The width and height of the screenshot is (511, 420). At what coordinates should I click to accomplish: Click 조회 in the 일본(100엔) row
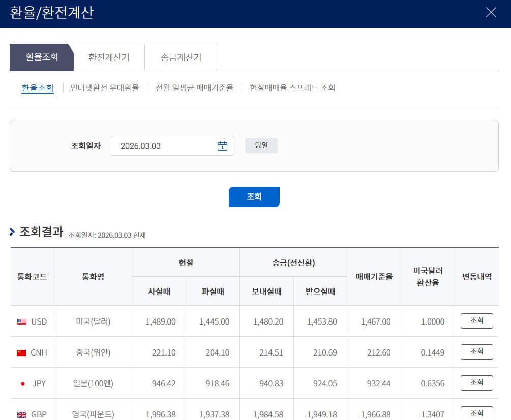(476, 382)
